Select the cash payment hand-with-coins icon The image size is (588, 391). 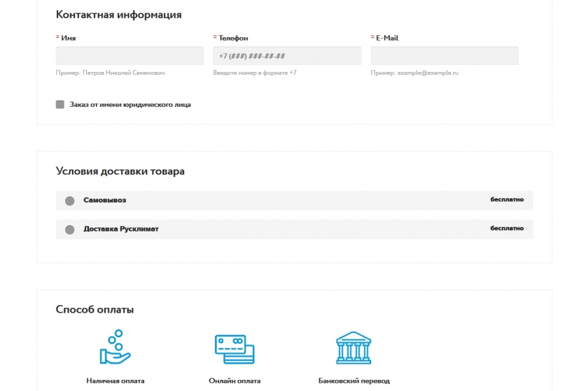tap(115, 347)
